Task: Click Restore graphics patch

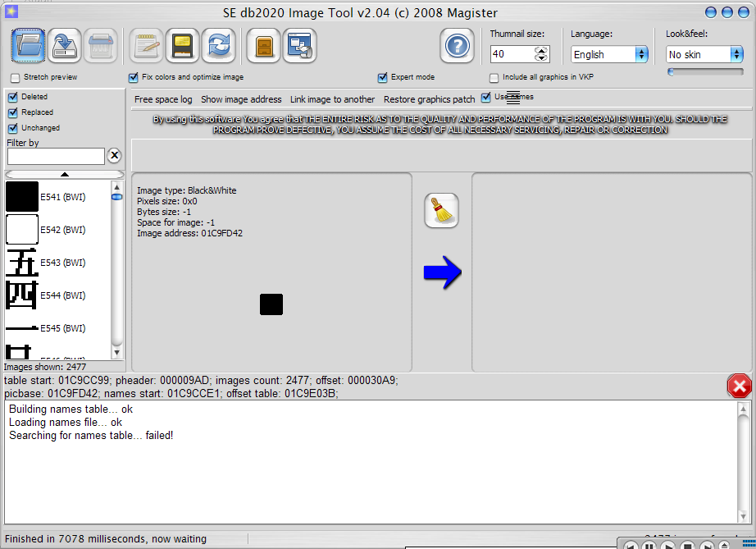Action: point(429,99)
